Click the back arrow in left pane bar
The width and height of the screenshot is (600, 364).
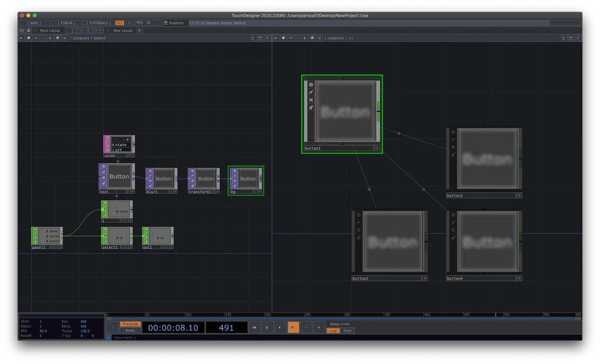(x=36, y=38)
